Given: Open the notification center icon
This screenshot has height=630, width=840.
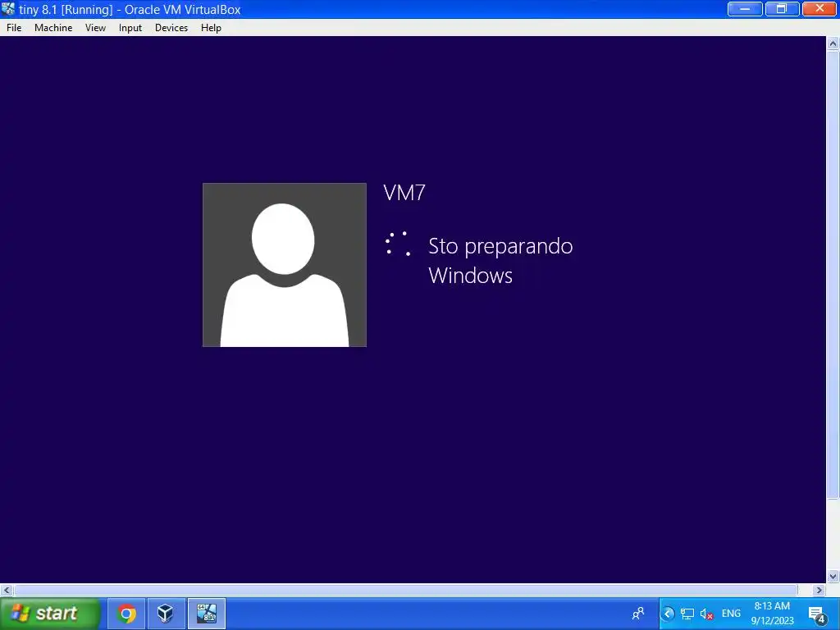Looking at the screenshot, I should pyautogui.click(x=817, y=614).
